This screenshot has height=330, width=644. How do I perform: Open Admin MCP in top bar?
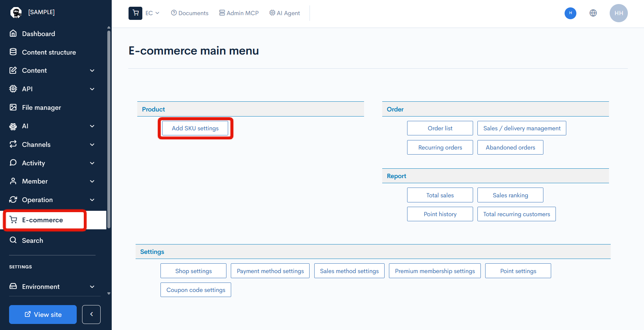coord(239,13)
